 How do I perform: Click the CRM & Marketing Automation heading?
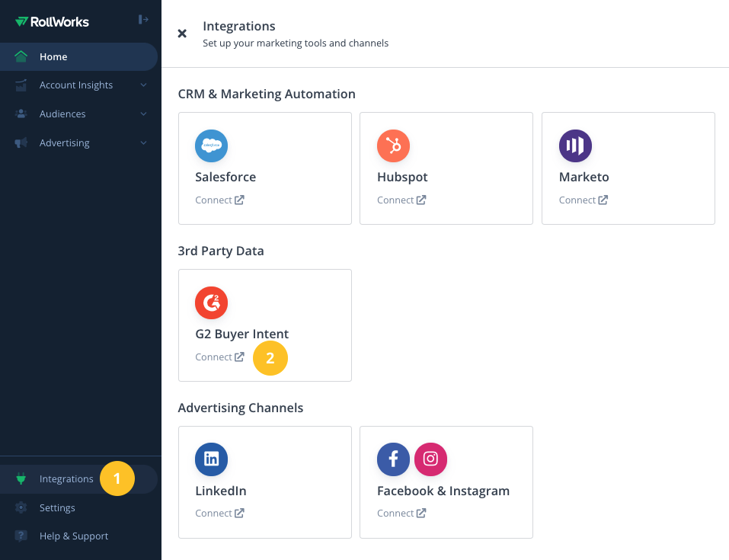267,94
